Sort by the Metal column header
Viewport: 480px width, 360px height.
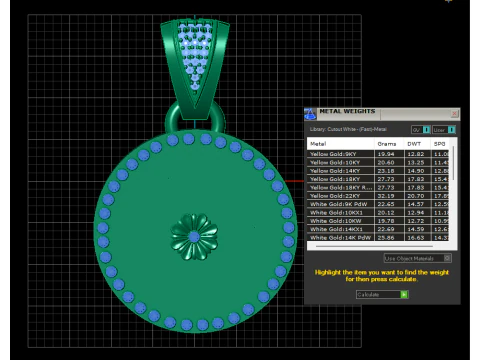click(x=340, y=144)
